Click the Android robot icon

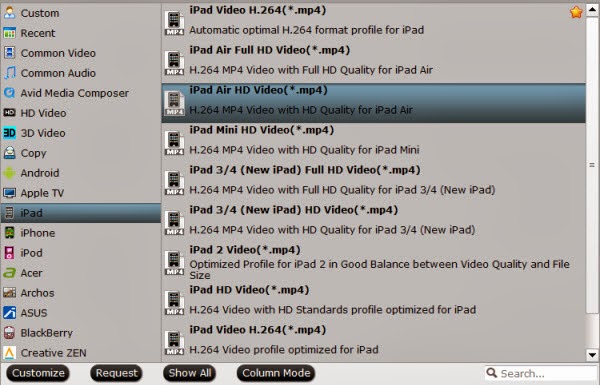[x=9, y=173]
